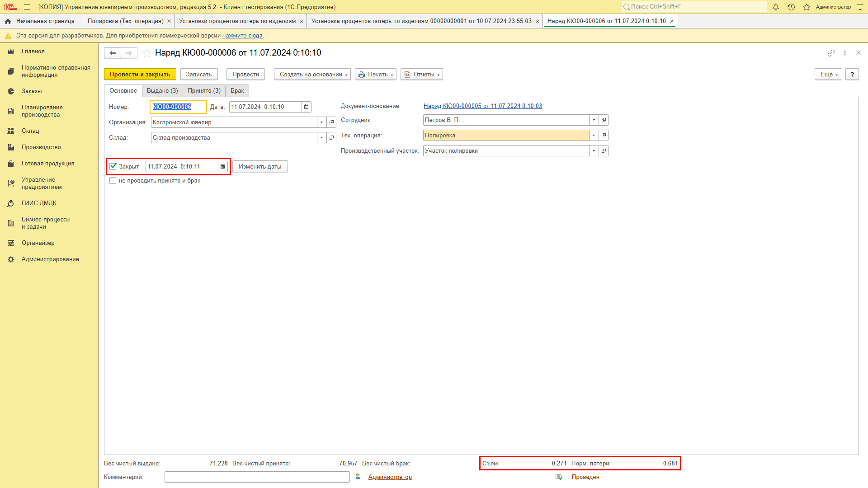Switch to Полировка (Тех. операция) tab
Viewport: 868px width, 488px height.
pos(126,21)
